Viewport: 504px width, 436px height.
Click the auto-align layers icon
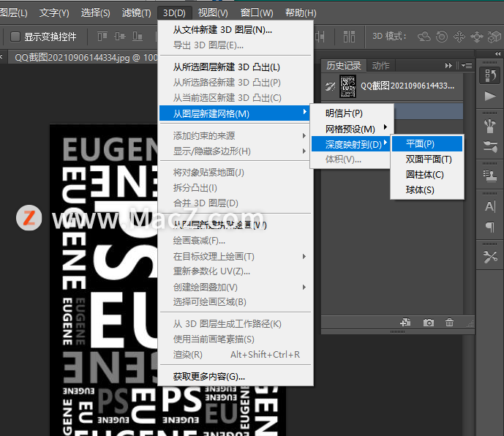tap(349, 37)
